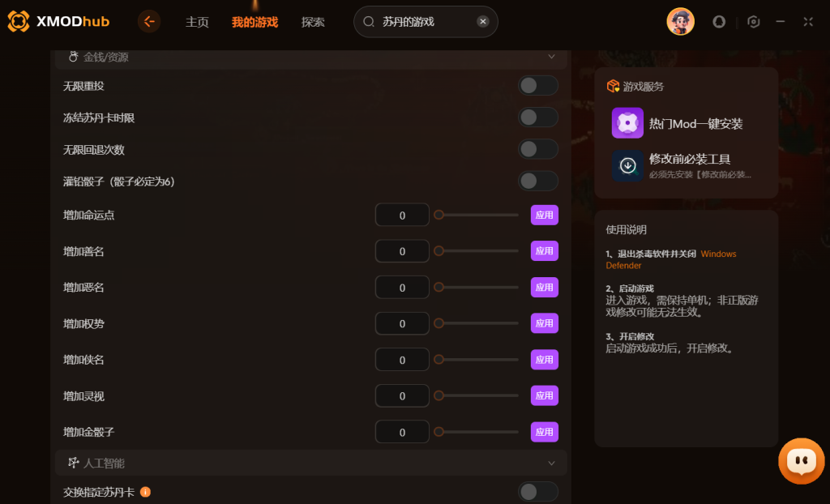The image size is (830, 504).
Task: Toggle 灌铅骰子 (骰子必定为6) on
Action: pos(538,181)
